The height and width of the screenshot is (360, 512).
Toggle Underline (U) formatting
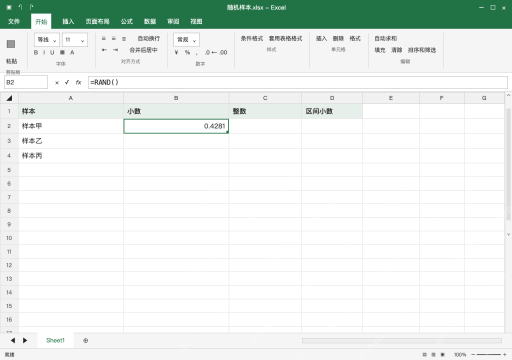coord(52,52)
